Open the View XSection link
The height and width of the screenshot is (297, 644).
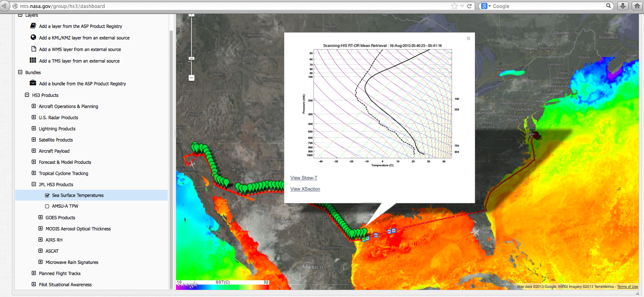305,189
